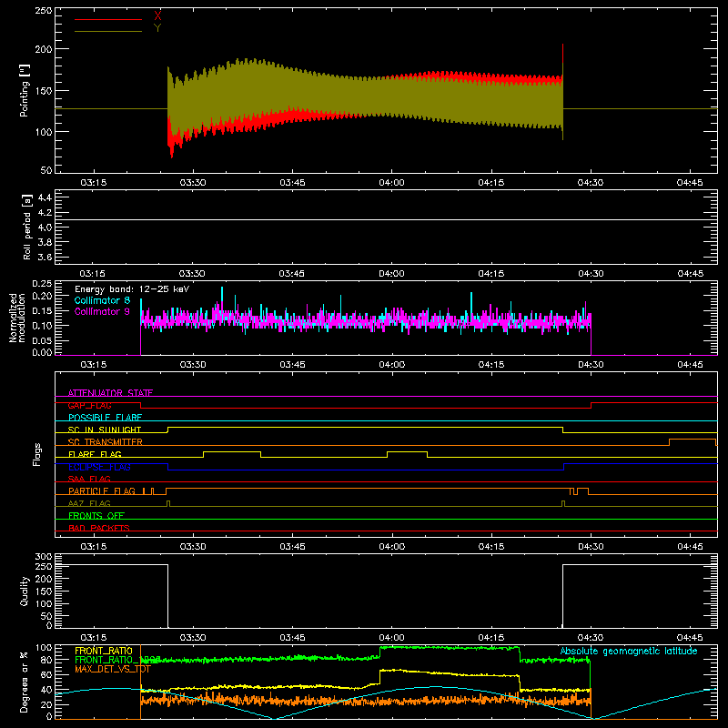This screenshot has width=728, height=728.
Task: Click the 'Degrees or %' axis title
Action: (25, 682)
